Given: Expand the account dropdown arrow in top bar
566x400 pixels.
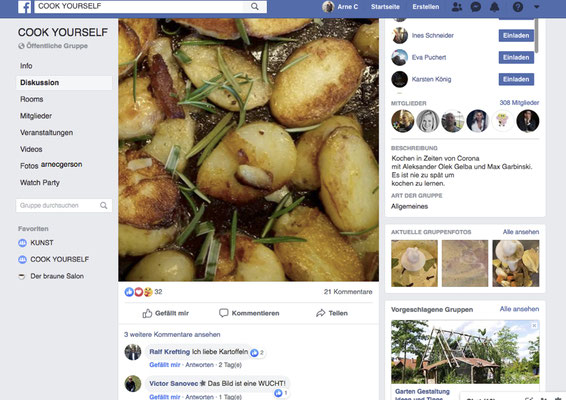Looking at the screenshot, I should pos(537,7).
